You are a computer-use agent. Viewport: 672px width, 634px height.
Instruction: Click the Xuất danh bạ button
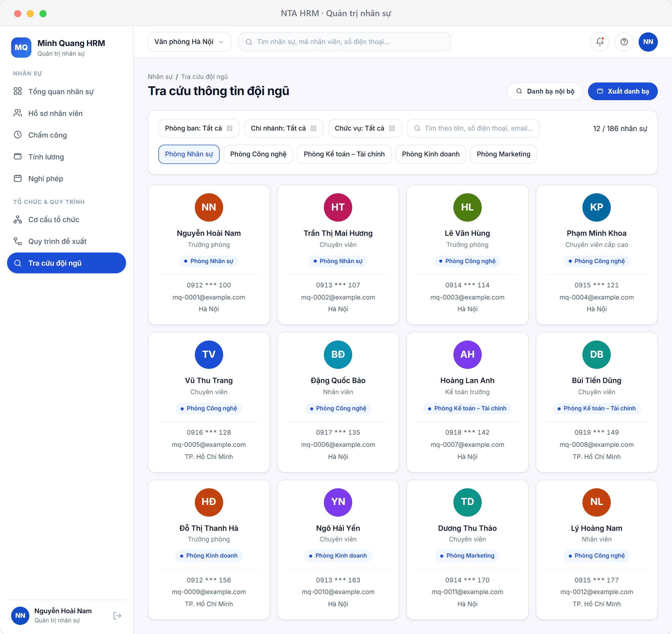pos(623,91)
